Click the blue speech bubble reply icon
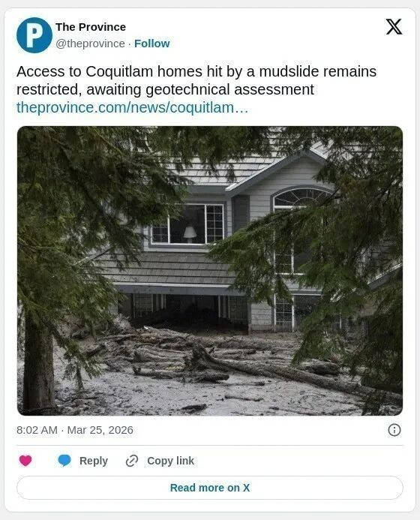The height and width of the screenshot is (520, 420). click(64, 461)
